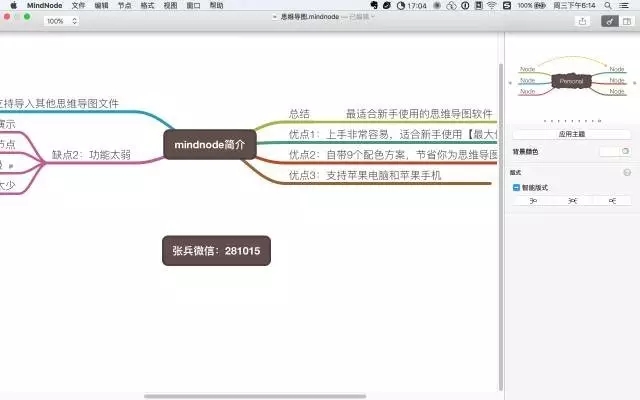
Task: Select node 支持导入其他思维导图文件
Action: [x=60, y=103]
